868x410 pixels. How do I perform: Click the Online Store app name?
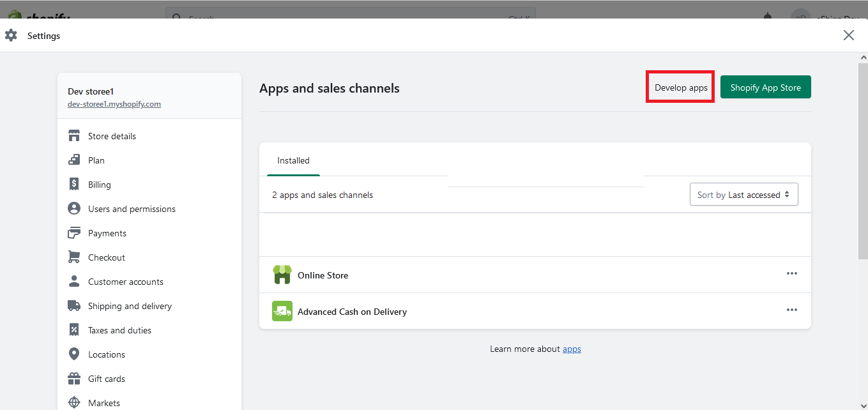tap(323, 275)
